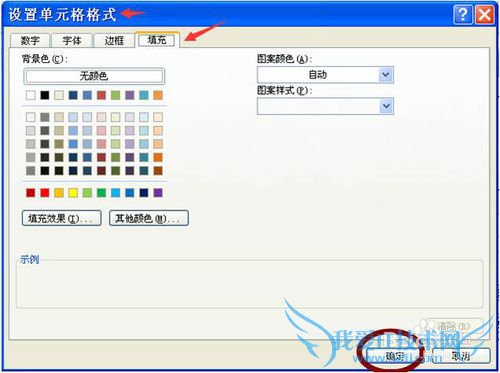Viewport: 500px width, 373px height.
Task: Select the violet purple standard color swatch
Action: pos(158,193)
